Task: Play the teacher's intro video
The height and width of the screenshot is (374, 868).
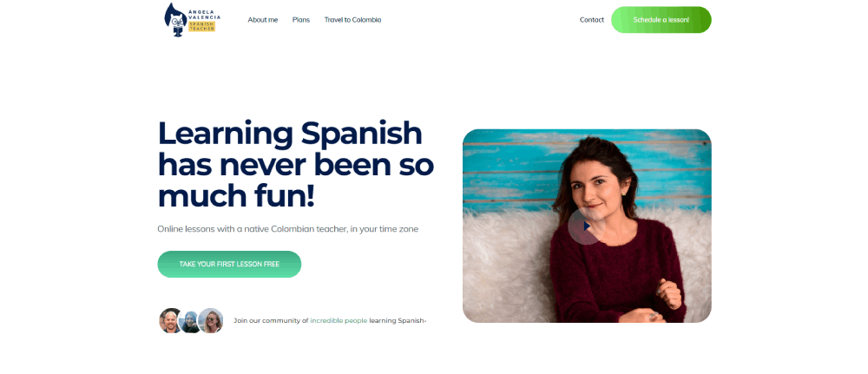Action: (x=586, y=226)
